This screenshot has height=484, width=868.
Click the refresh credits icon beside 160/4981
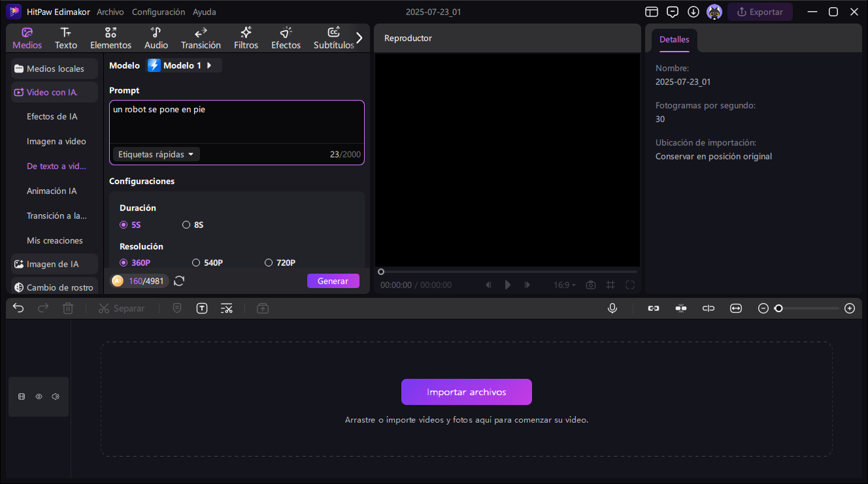pyautogui.click(x=179, y=281)
